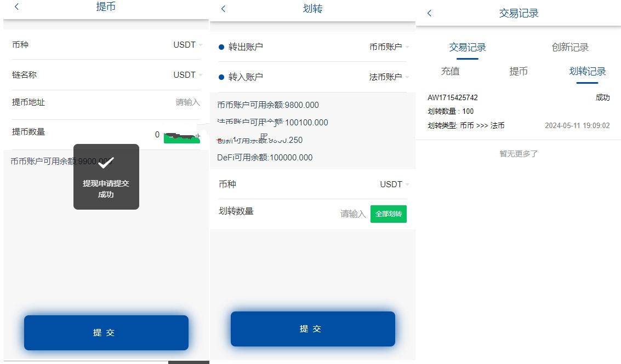Switch to the 提币 records tab
Image resolution: width=621 pixels, height=364 pixels.
click(519, 71)
